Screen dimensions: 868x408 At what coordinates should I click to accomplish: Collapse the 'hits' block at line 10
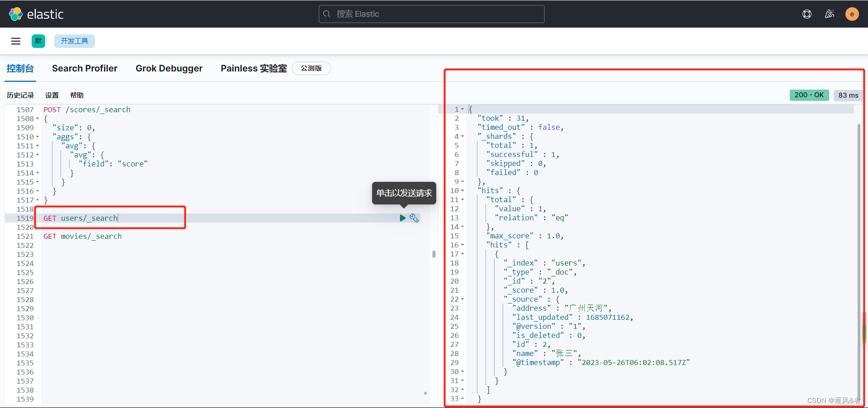coord(463,190)
